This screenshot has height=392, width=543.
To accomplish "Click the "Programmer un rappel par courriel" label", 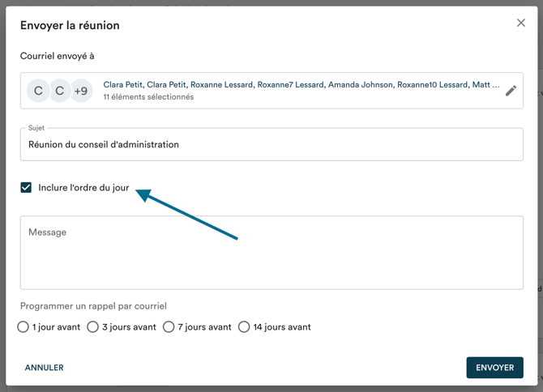I will point(93,306).
